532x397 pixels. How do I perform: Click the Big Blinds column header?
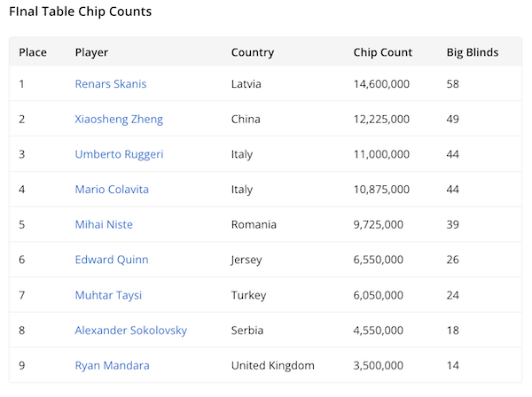pos(473,52)
